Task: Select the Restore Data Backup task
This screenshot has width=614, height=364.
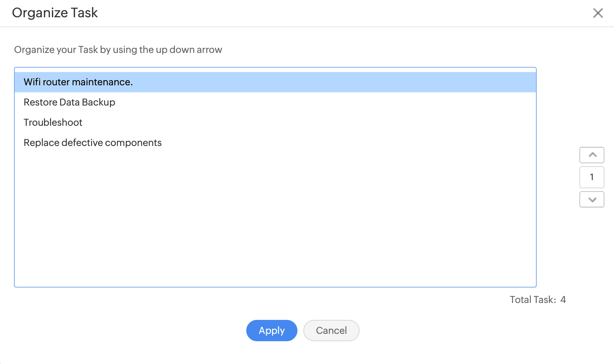Action: pyautogui.click(x=69, y=102)
